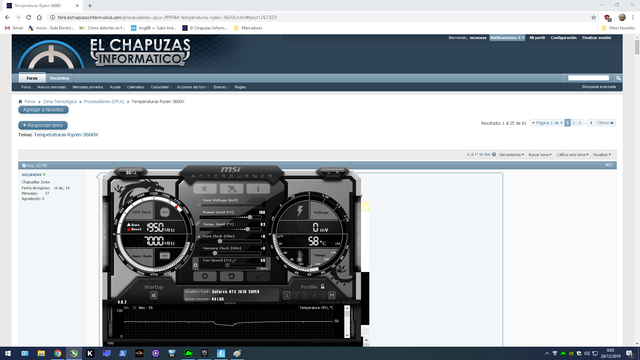
Task: Apply settings with the checkmark button
Action: coord(258,276)
